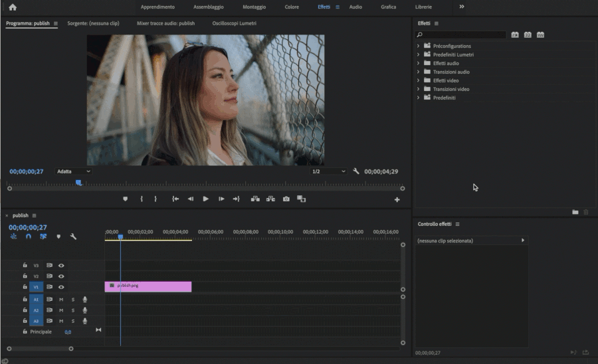598x364 pixels.
Task: Go to the Home screen
Action: coord(13,7)
